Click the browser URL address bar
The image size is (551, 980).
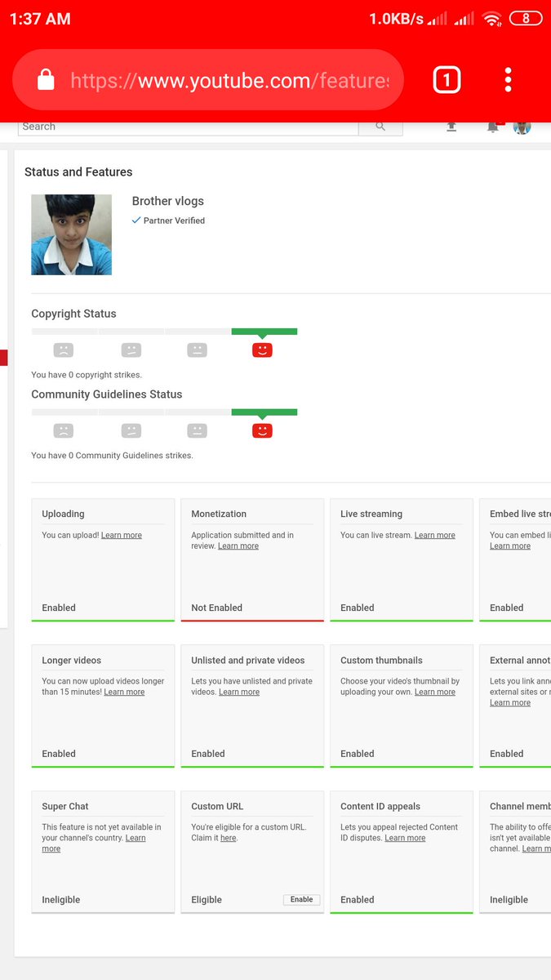209,80
